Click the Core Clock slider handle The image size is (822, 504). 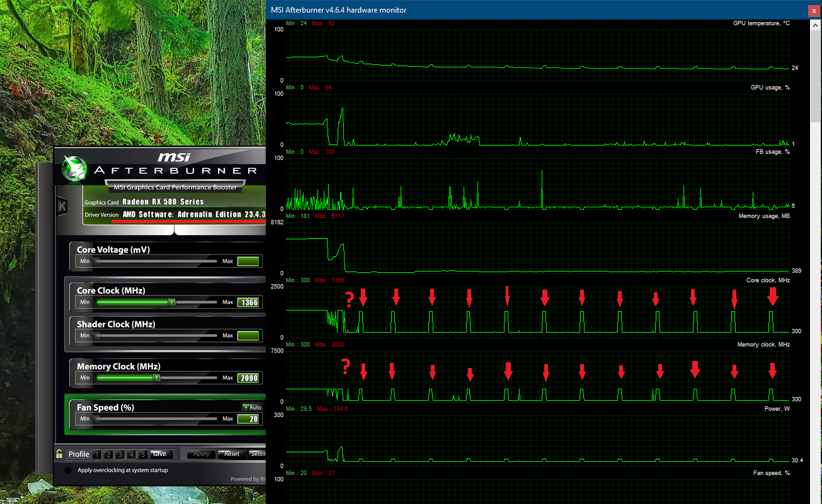(171, 302)
